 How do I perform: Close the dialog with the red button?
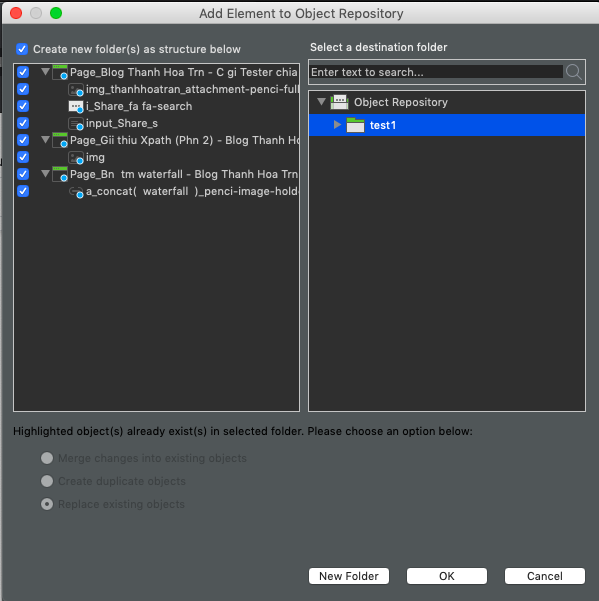tap(16, 13)
